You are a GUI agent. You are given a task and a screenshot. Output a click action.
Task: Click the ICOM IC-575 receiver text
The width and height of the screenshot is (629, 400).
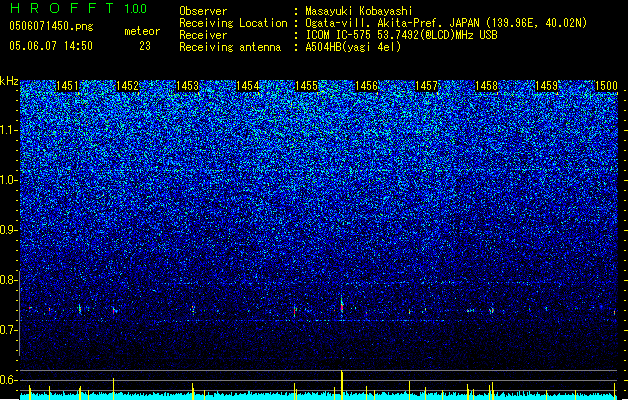(x=402, y=35)
